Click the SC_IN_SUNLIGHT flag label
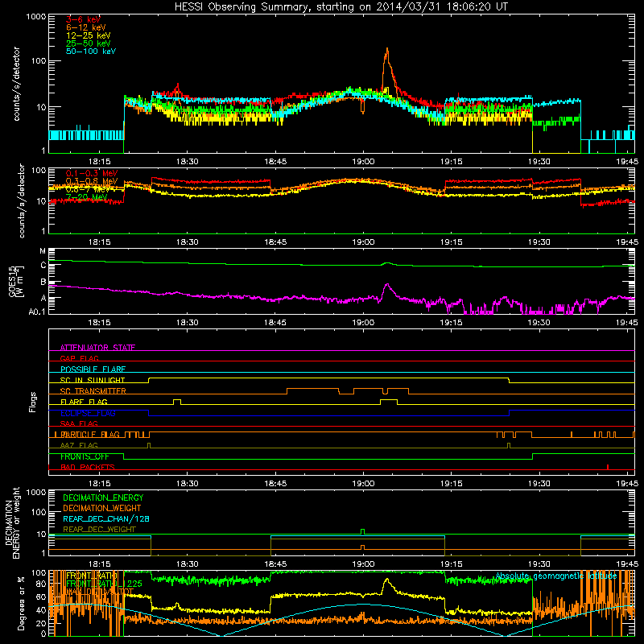 click(x=93, y=380)
